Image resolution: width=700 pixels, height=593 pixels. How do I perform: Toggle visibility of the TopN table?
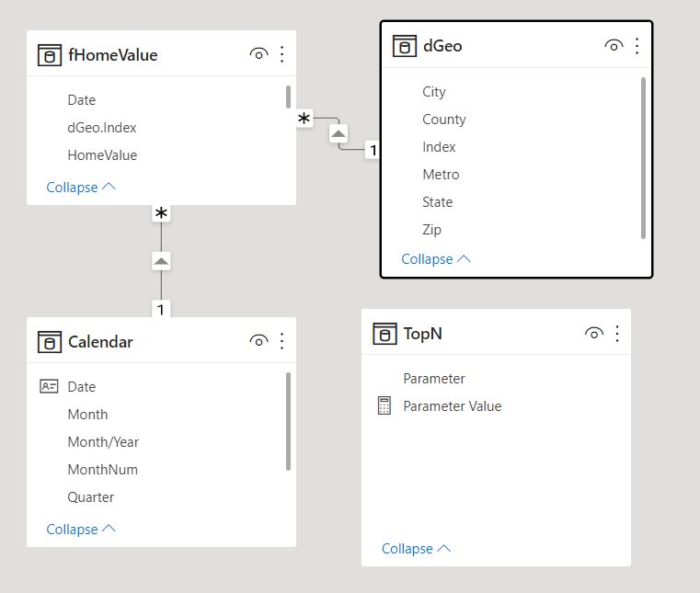coord(593,334)
